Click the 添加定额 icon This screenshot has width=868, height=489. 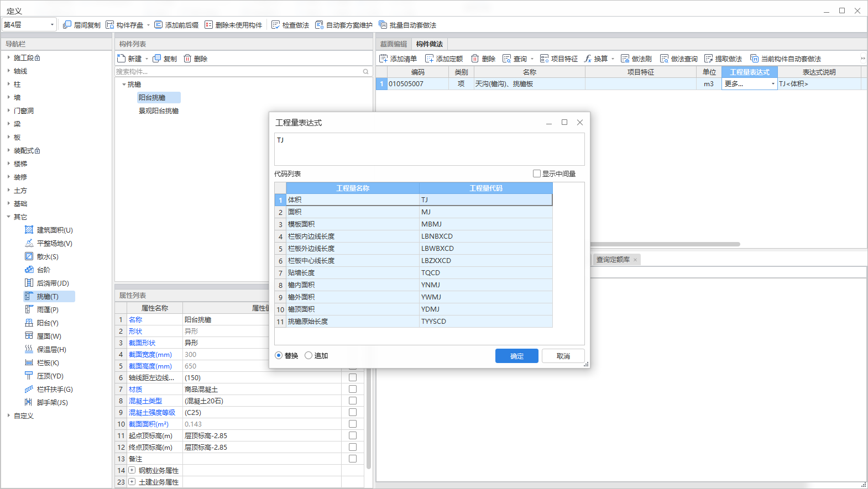pos(429,59)
